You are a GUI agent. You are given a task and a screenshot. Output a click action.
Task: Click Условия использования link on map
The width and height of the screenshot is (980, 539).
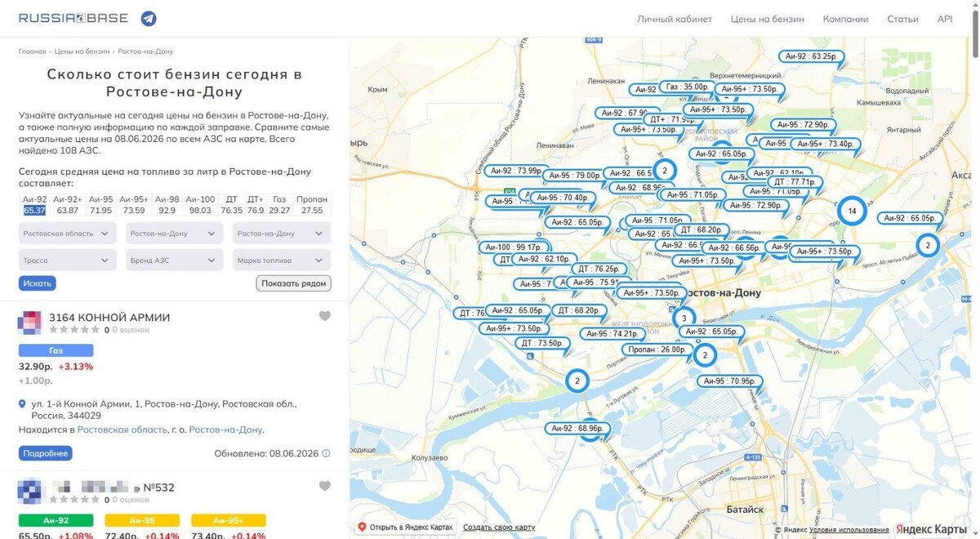pos(849,530)
